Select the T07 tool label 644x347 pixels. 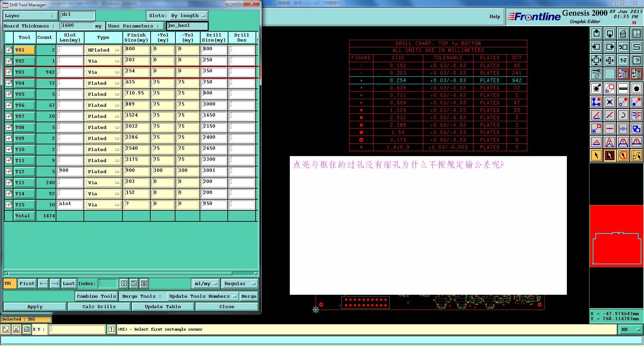(x=24, y=116)
